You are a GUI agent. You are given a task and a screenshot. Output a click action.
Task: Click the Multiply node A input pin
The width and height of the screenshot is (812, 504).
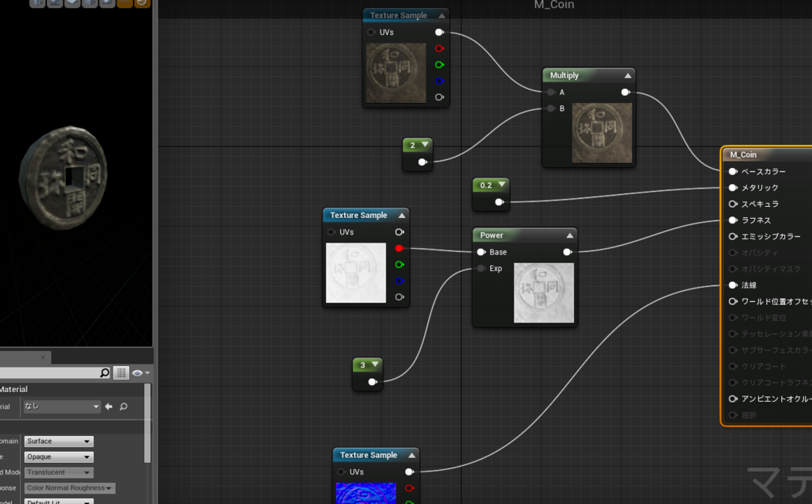(551, 92)
